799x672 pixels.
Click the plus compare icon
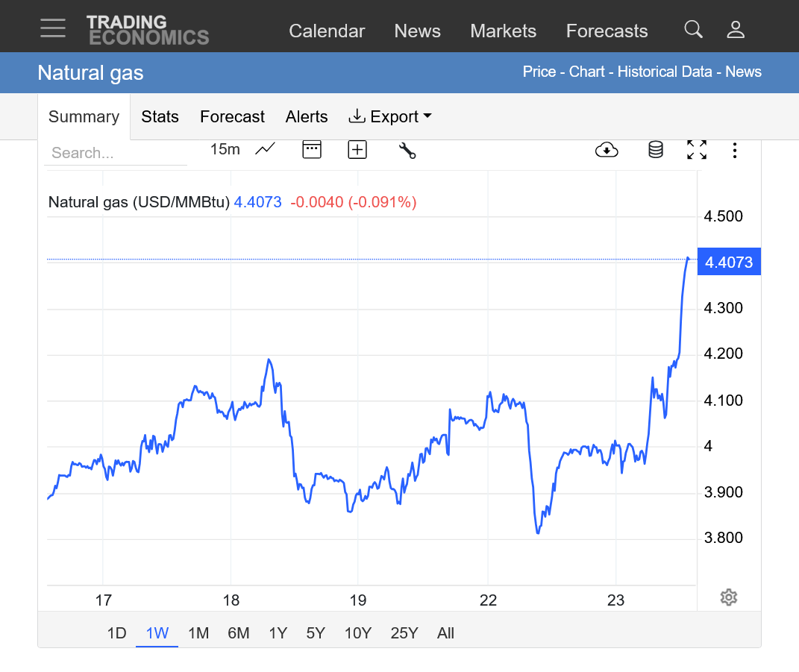(x=357, y=150)
